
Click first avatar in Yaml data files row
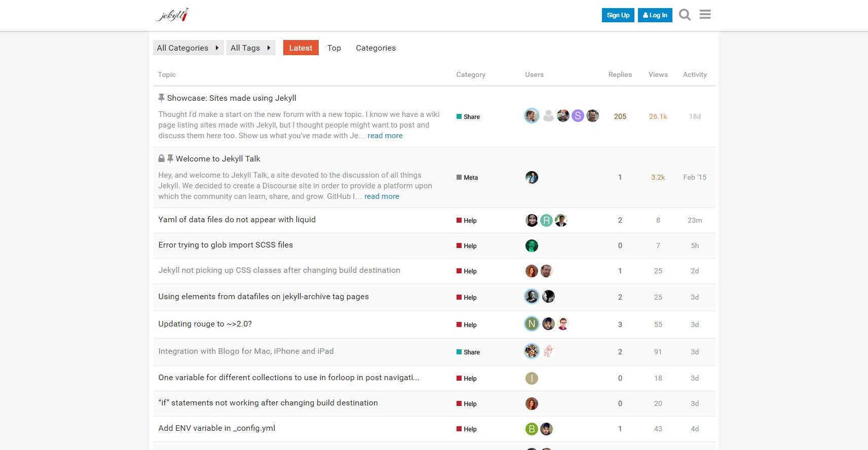(x=532, y=220)
